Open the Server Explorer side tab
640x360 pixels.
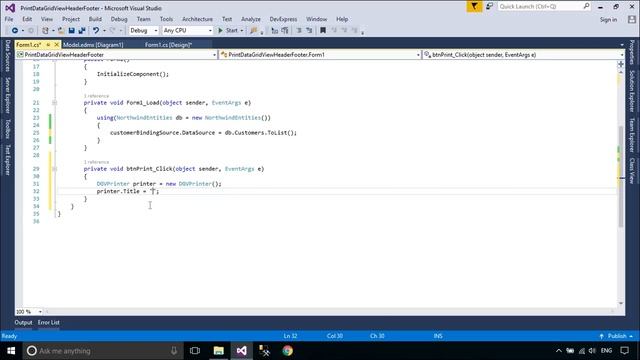pyautogui.click(x=7, y=95)
